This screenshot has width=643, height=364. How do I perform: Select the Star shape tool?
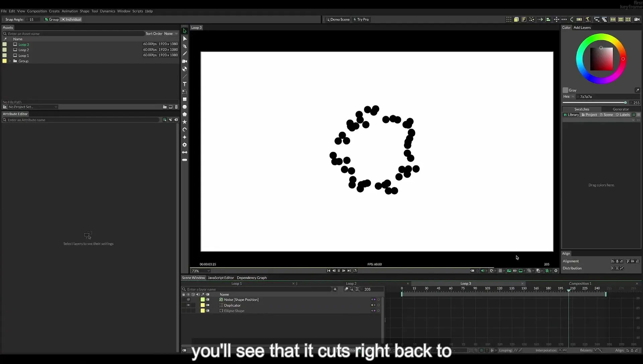tap(185, 122)
